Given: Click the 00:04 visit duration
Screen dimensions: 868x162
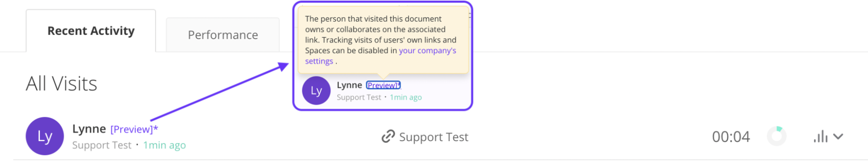Looking at the screenshot, I should pyautogui.click(x=731, y=137).
